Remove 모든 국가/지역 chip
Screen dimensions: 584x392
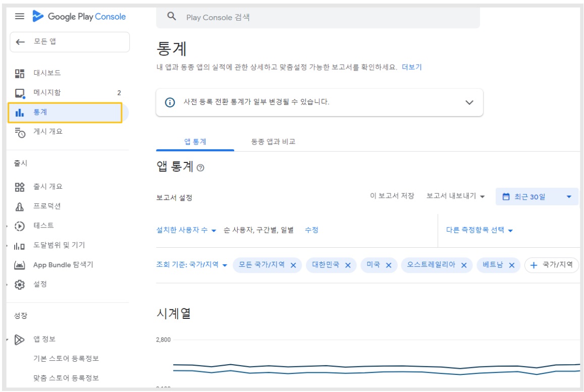click(x=293, y=265)
